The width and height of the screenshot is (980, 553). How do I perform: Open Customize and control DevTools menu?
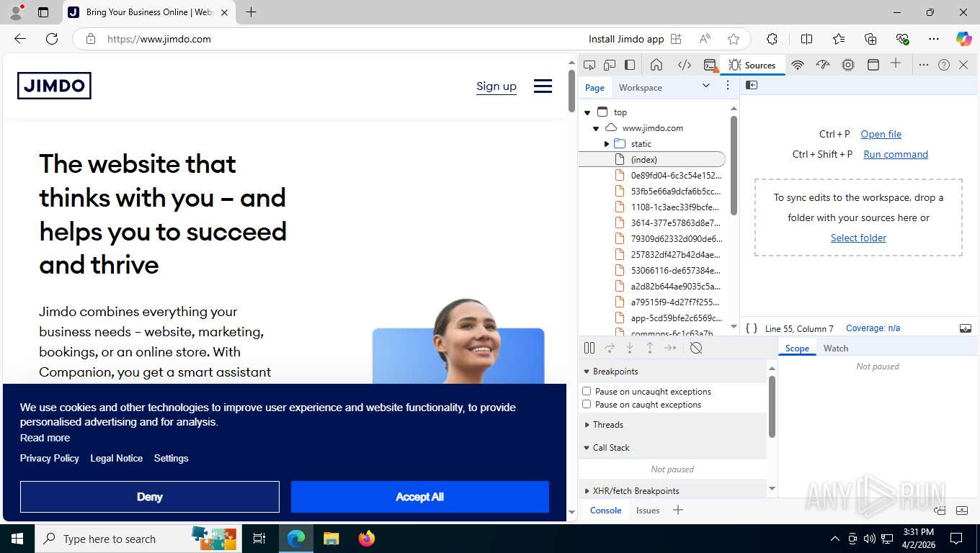(x=924, y=65)
